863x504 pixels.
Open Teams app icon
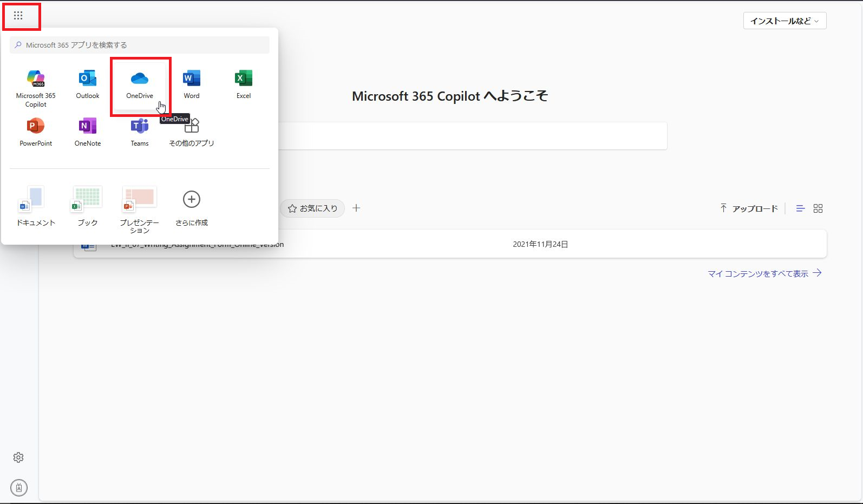[140, 133]
